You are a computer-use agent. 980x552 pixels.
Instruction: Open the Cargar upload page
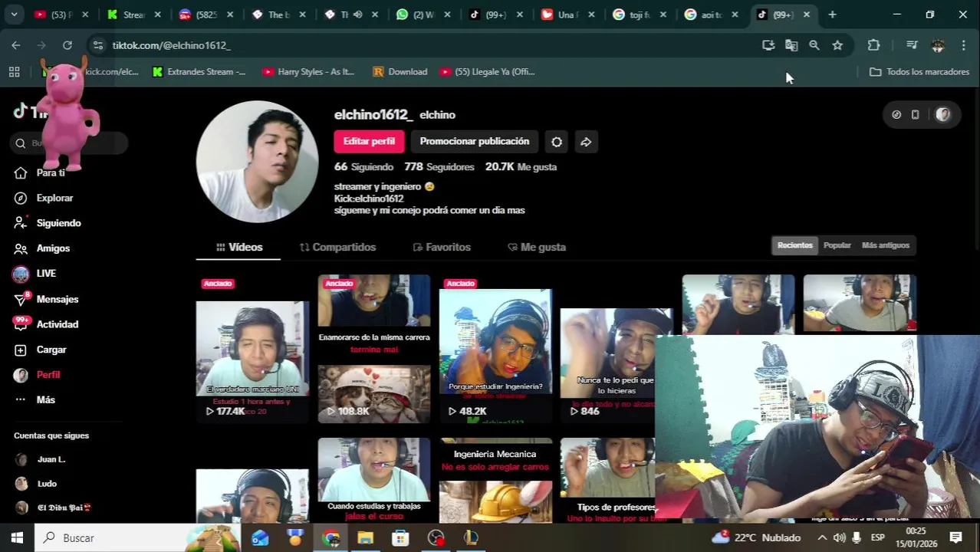click(51, 350)
